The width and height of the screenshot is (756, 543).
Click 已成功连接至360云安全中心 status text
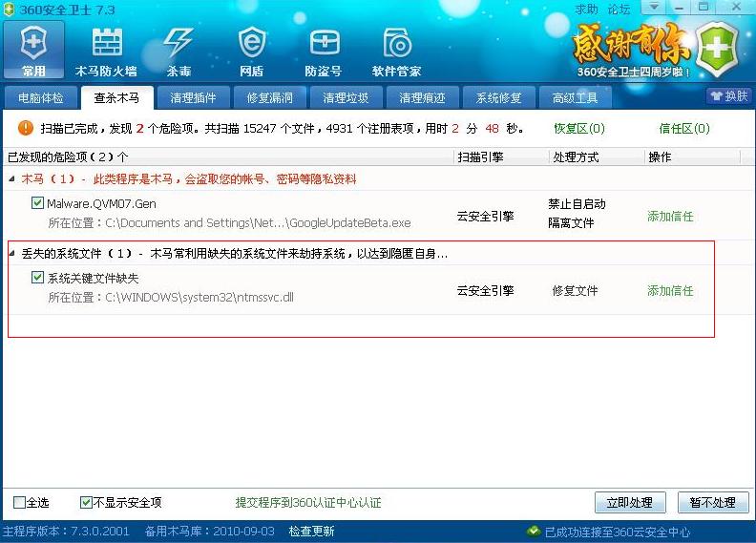click(618, 532)
